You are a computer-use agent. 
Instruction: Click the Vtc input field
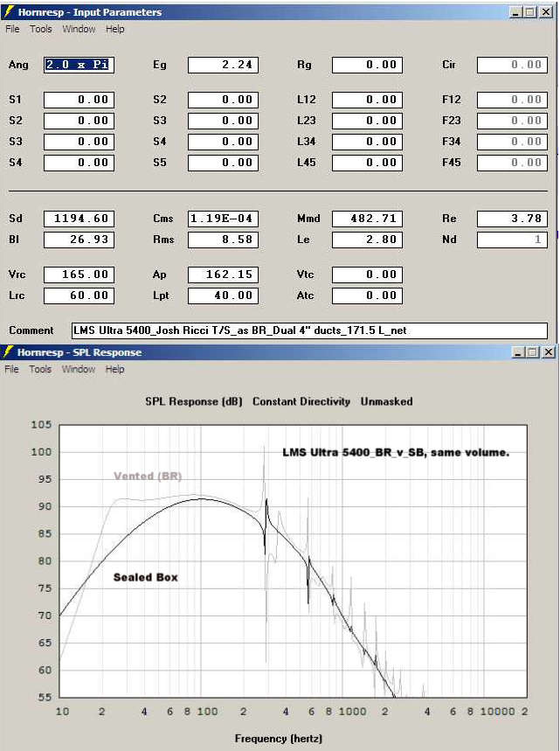point(367,275)
